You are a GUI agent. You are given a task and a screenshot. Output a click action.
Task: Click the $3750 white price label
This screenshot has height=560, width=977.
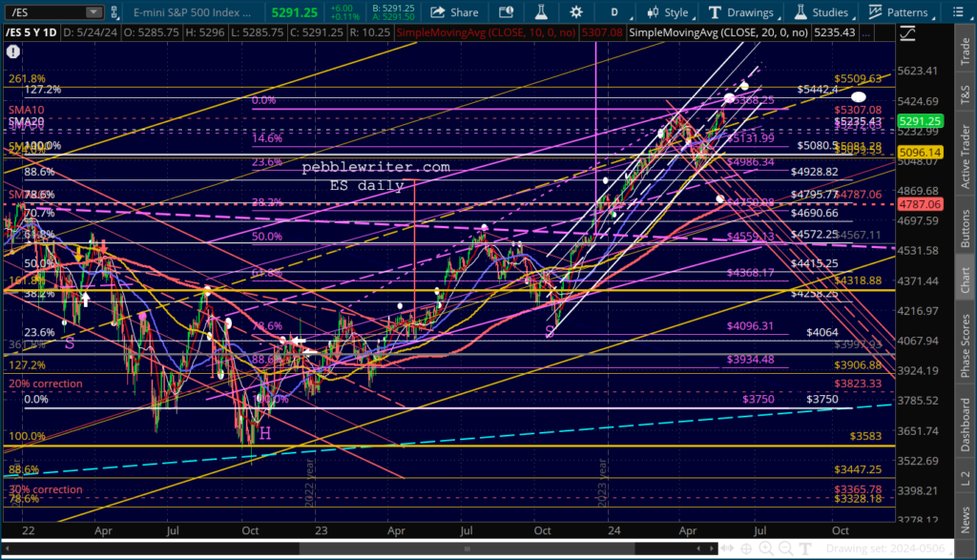(822, 400)
